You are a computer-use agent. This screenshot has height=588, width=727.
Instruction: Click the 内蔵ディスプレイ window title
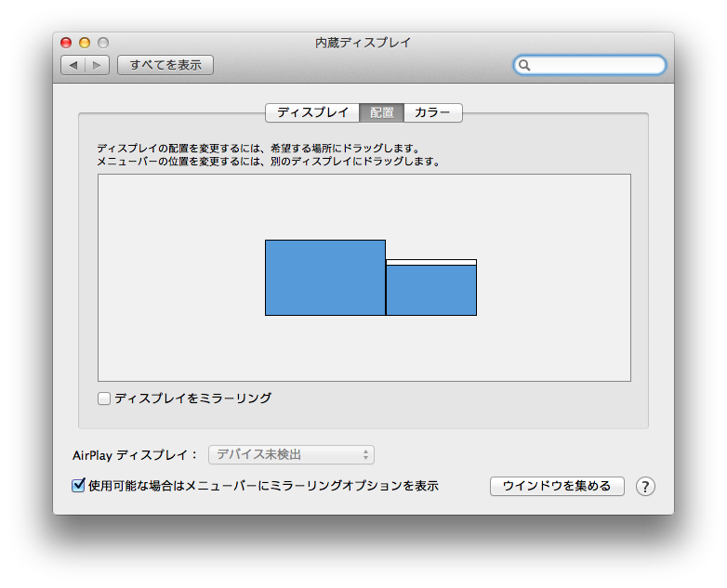(x=363, y=43)
